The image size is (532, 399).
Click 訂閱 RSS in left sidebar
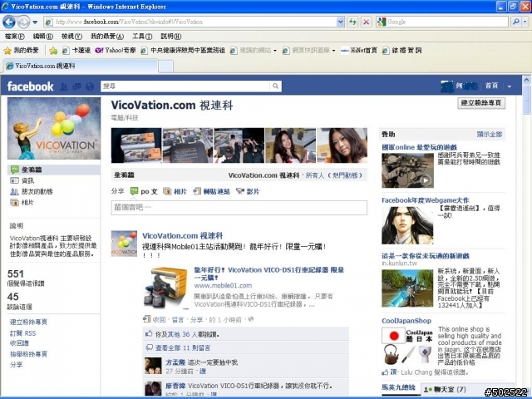22,333
